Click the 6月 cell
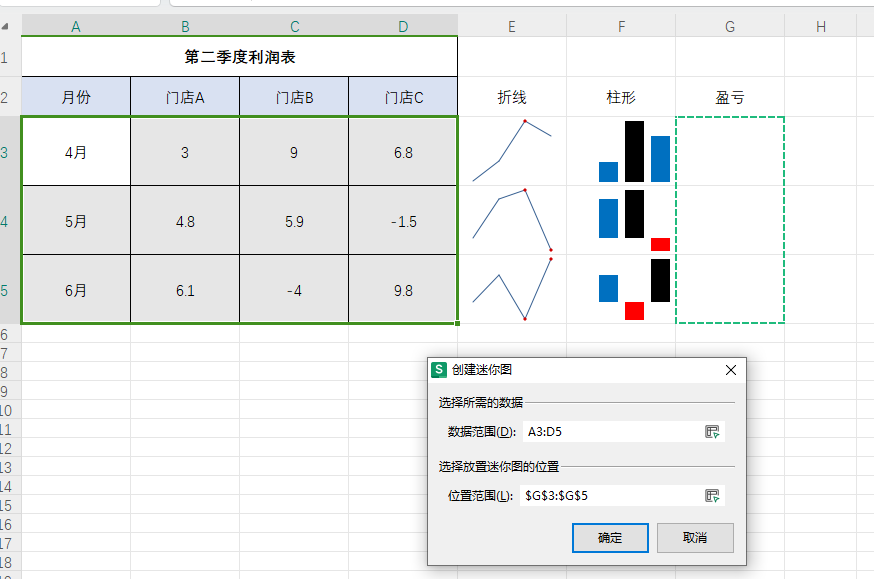Viewport: 874px width, 579px height. [76, 290]
